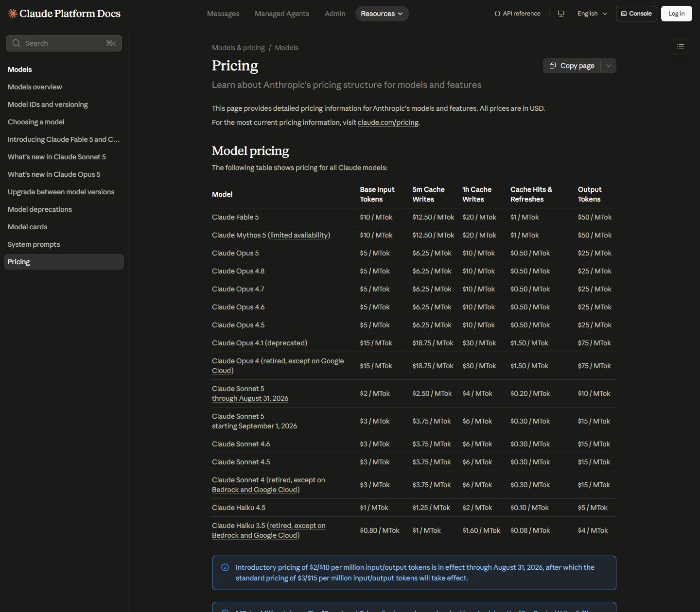
Task: Go to the Admin tab
Action: pos(335,14)
